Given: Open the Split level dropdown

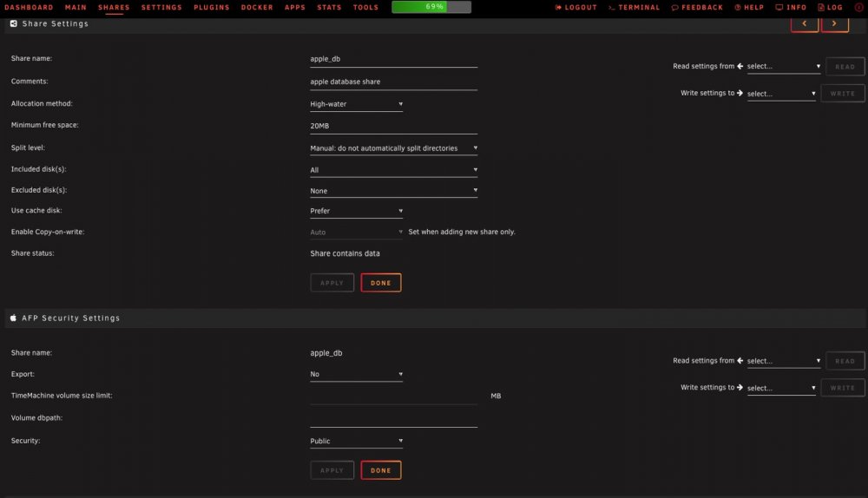Looking at the screenshot, I should point(393,148).
